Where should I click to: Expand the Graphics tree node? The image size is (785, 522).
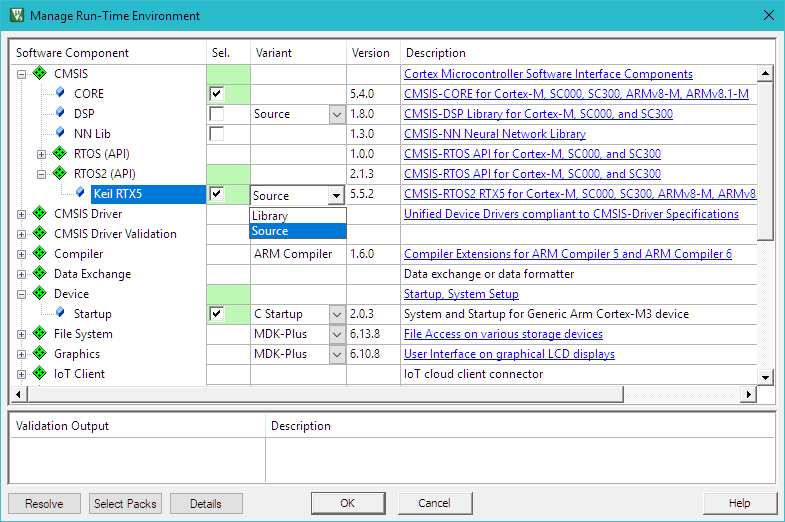tap(21, 354)
